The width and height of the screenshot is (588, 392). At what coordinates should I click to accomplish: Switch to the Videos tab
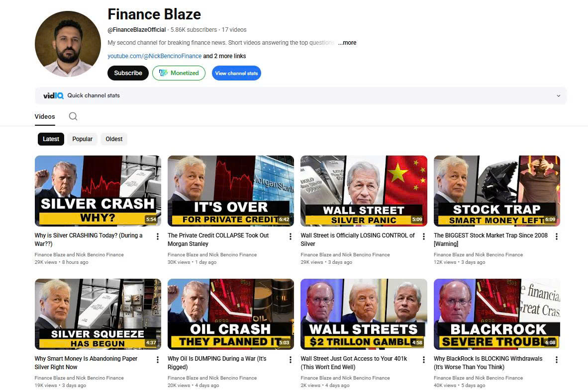point(45,116)
